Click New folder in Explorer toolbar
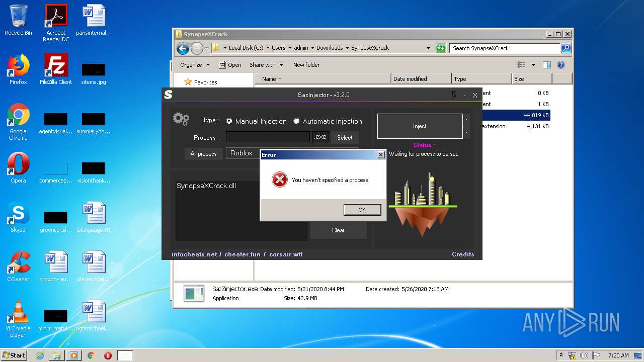 click(306, 65)
